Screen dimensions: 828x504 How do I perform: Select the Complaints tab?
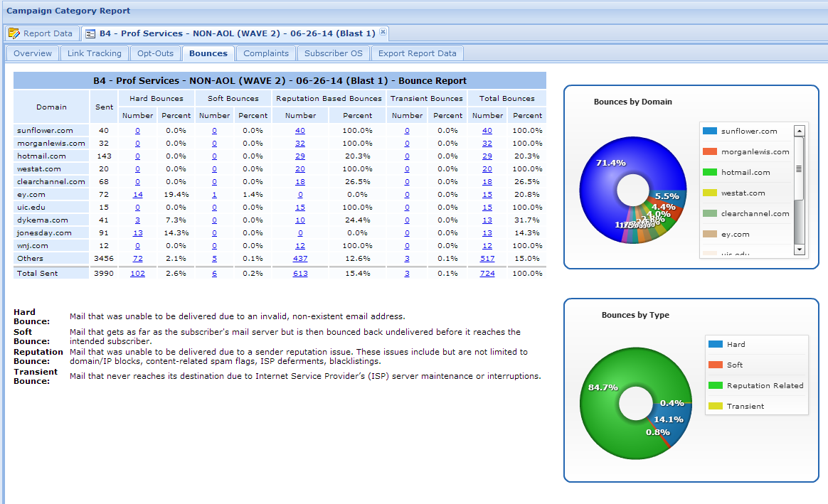[266, 53]
